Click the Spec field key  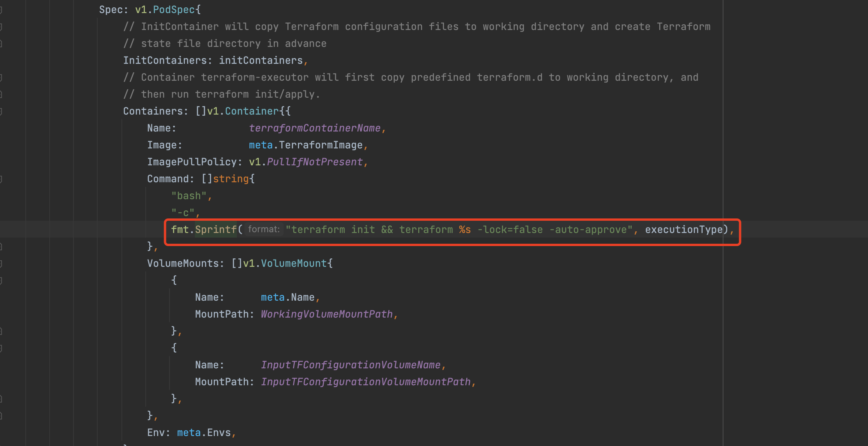point(111,10)
